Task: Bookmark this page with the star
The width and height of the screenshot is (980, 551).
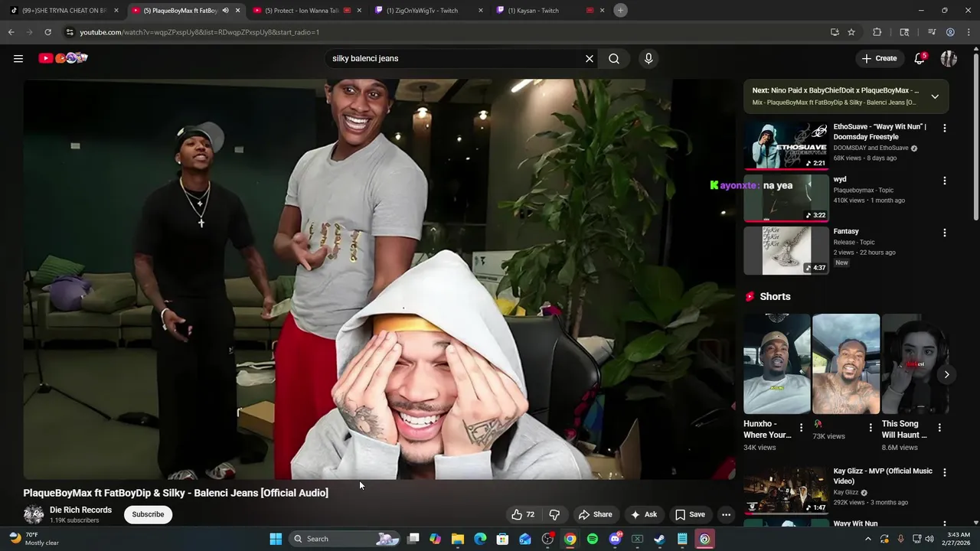Action: 851,32
